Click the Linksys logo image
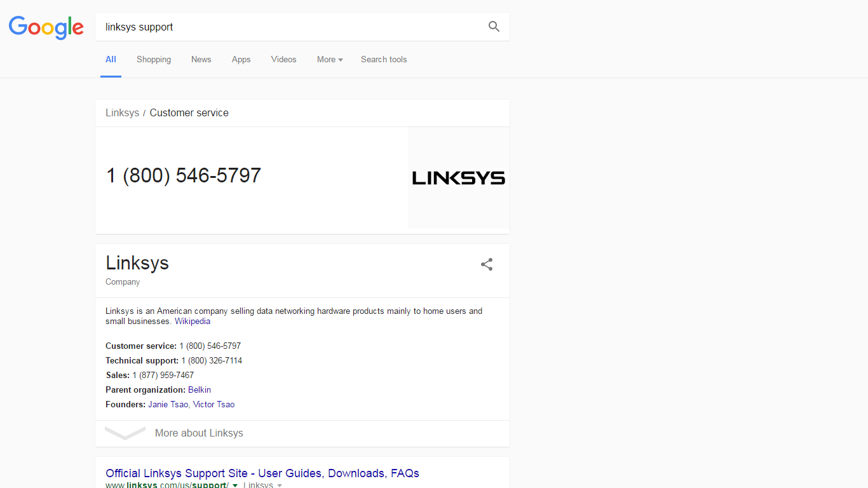 click(458, 178)
